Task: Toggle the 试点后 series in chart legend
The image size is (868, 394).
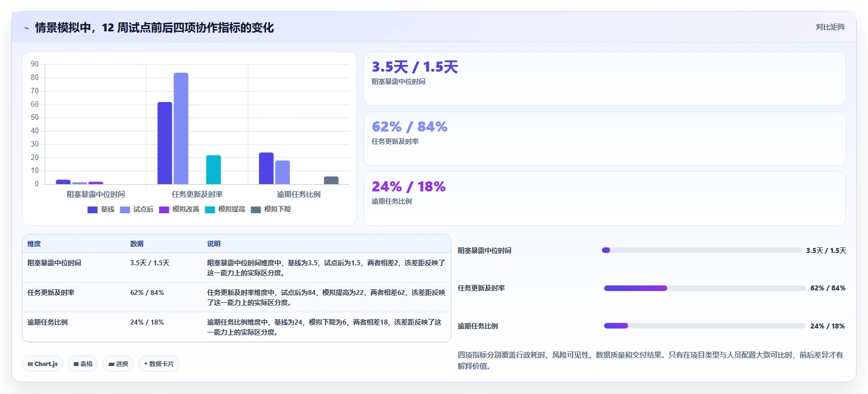Action: point(136,209)
